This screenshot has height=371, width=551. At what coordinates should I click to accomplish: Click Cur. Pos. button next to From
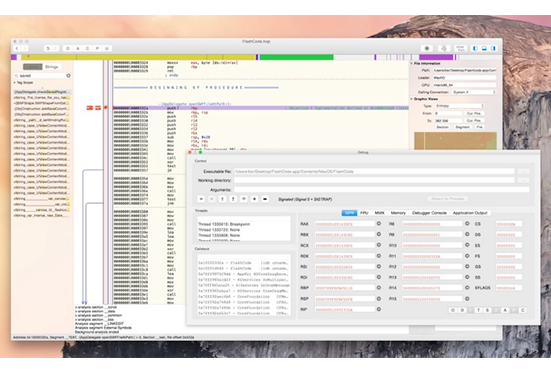coord(474,113)
